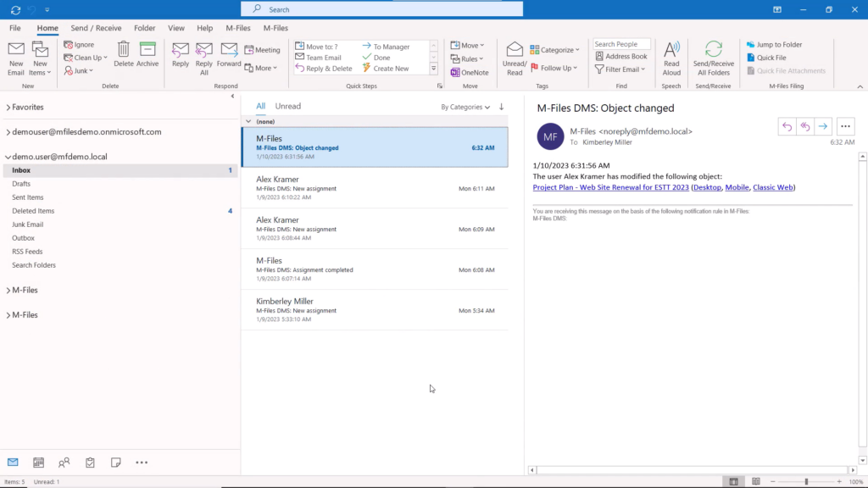Forward the email using the header arrow
The height and width of the screenshot is (488, 868).
pyautogui.click(x=822, y=125)
